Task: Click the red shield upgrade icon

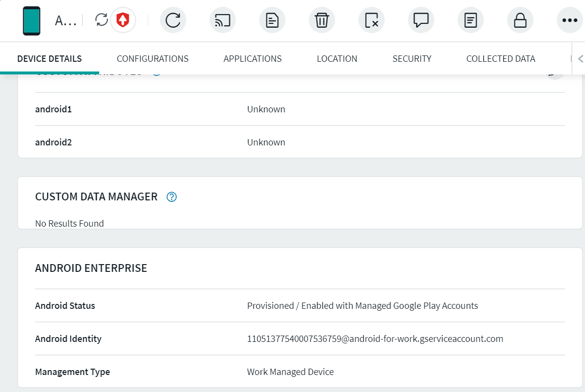Action: [123, 20]
